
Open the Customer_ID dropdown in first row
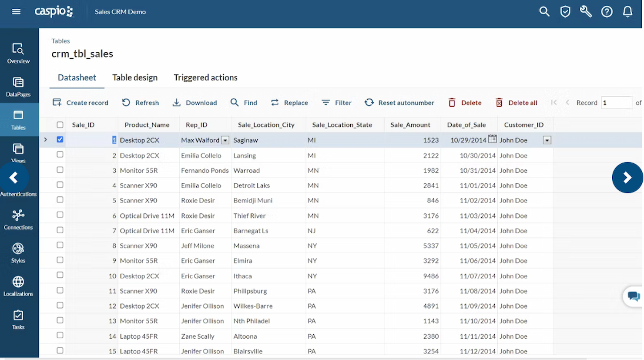(547, 140)
